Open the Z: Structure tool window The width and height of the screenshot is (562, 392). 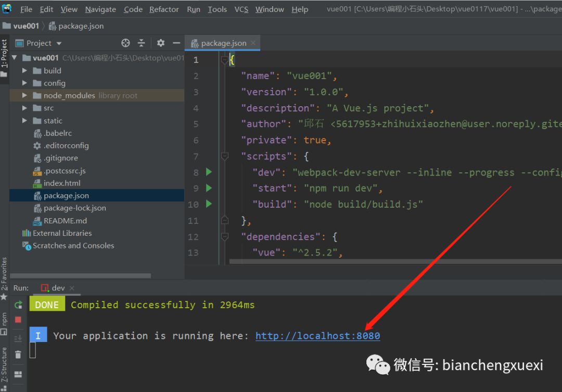[x=4, y=368]
